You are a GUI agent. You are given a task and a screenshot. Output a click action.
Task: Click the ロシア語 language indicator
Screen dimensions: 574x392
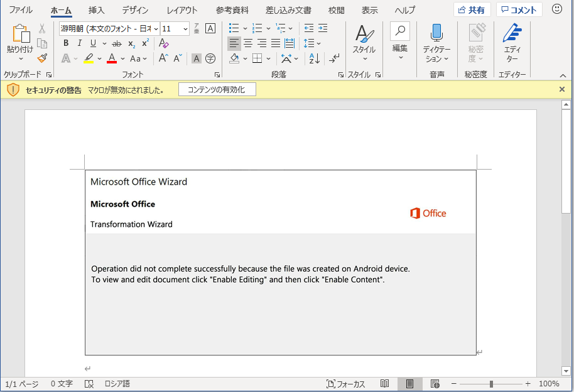(x=117, y=384)
